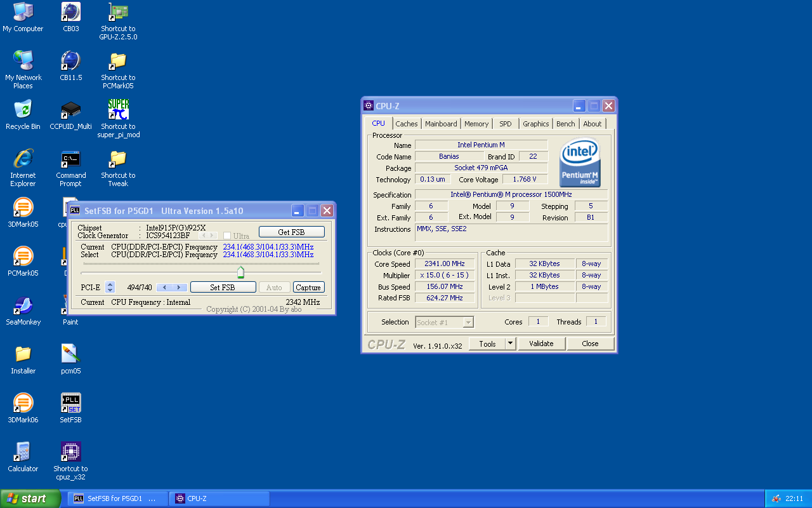The height and width of the screenshot is (508, 812).
Task: Launch the CCPUID_Multi shortcut
Action: 70,115
